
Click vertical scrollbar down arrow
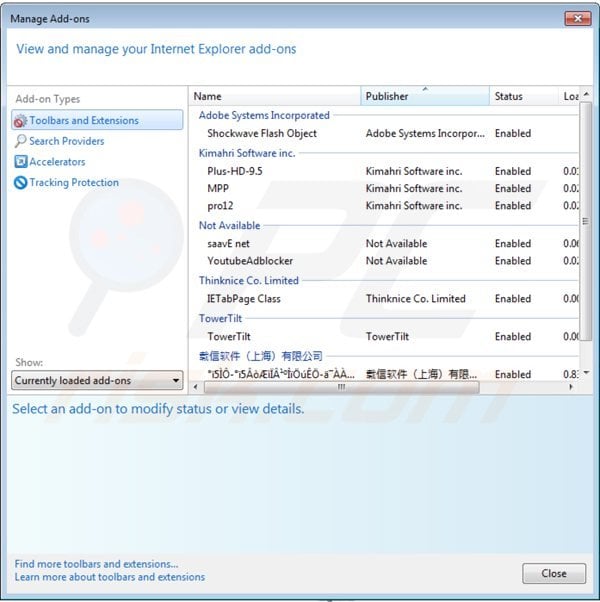[586, 372]
